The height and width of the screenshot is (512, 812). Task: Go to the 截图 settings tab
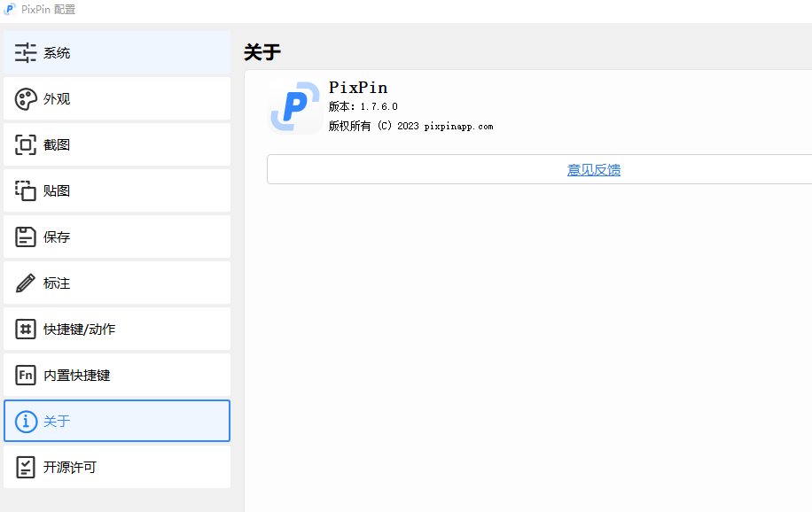(x=117, y=145)
